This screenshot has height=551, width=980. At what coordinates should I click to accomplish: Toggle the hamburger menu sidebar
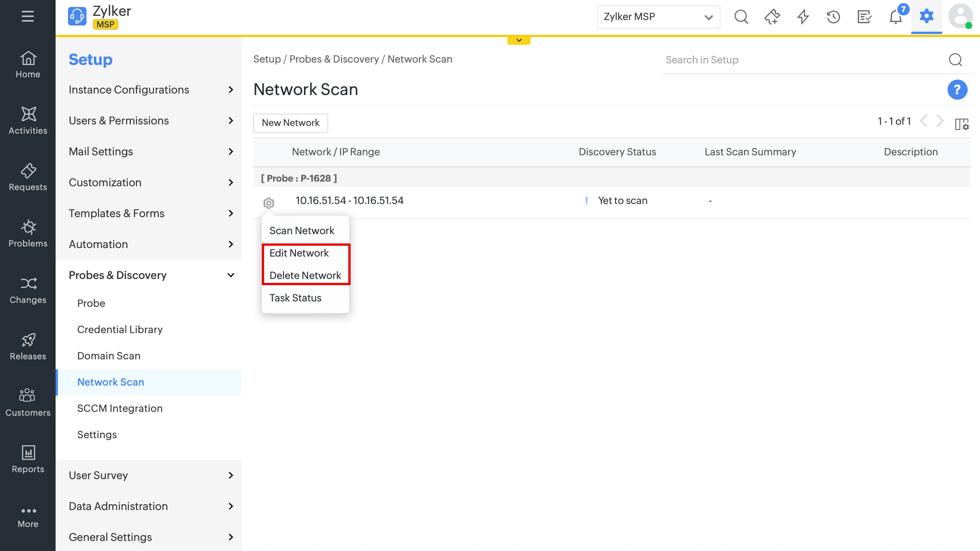pos(28,16)
